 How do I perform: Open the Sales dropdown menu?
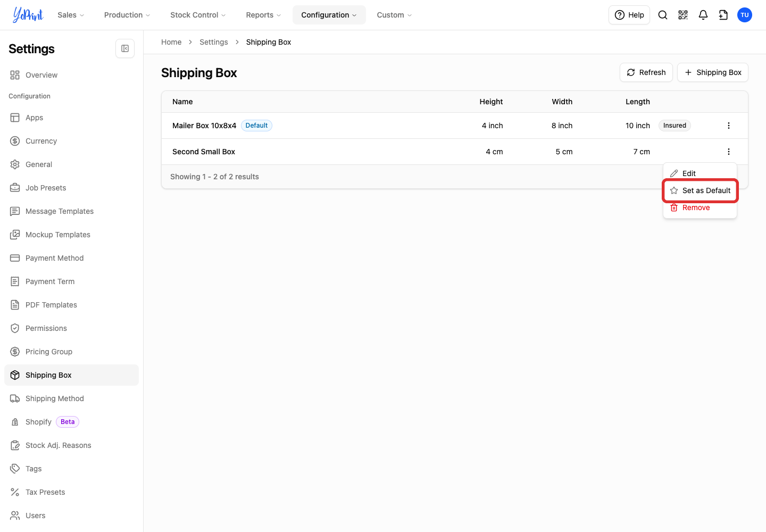point(71,15)
